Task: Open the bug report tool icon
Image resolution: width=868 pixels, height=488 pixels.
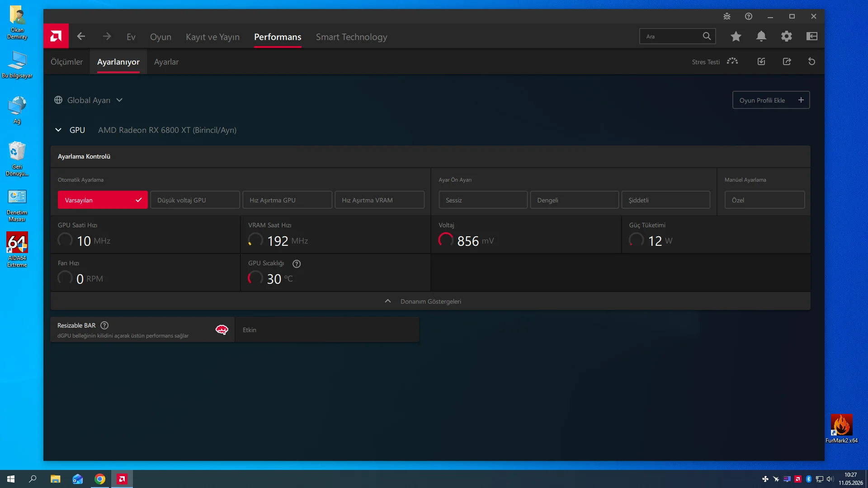Action: [x=727, y=16]
